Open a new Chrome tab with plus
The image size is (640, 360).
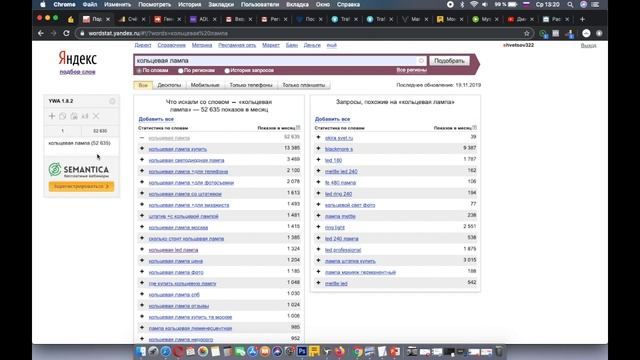point(582,19)
